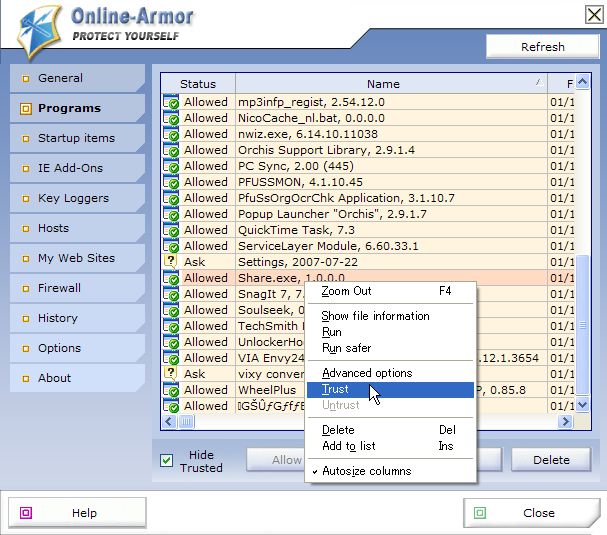Screen dimensions: 607x535
Task: Choose Delete from the context menu
Action: tap(391, 430)
